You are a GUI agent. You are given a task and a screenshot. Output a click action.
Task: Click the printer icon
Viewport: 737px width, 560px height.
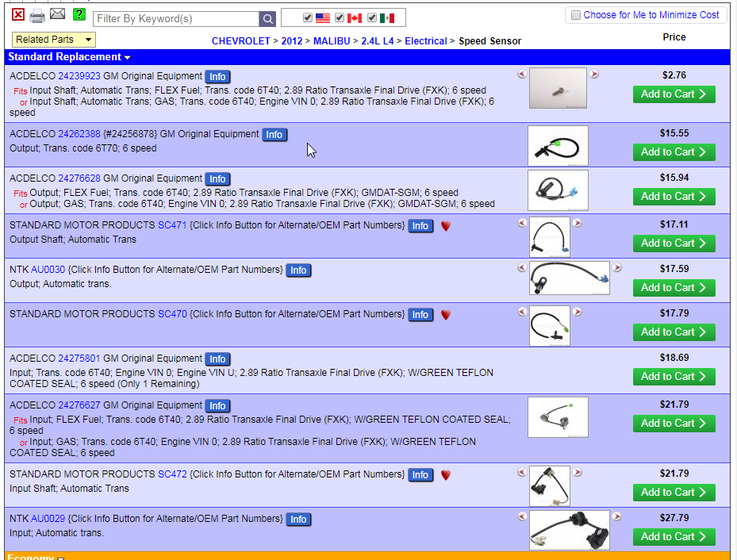point(37,17)
